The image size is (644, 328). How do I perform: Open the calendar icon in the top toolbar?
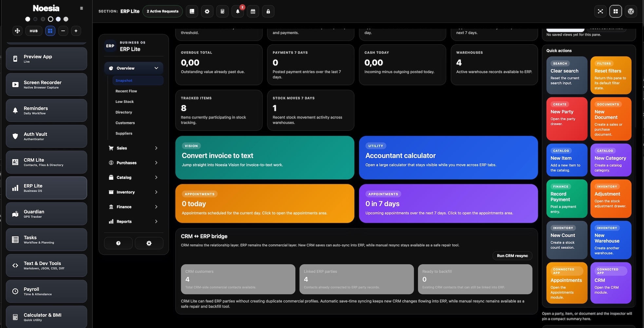(253, 11)
